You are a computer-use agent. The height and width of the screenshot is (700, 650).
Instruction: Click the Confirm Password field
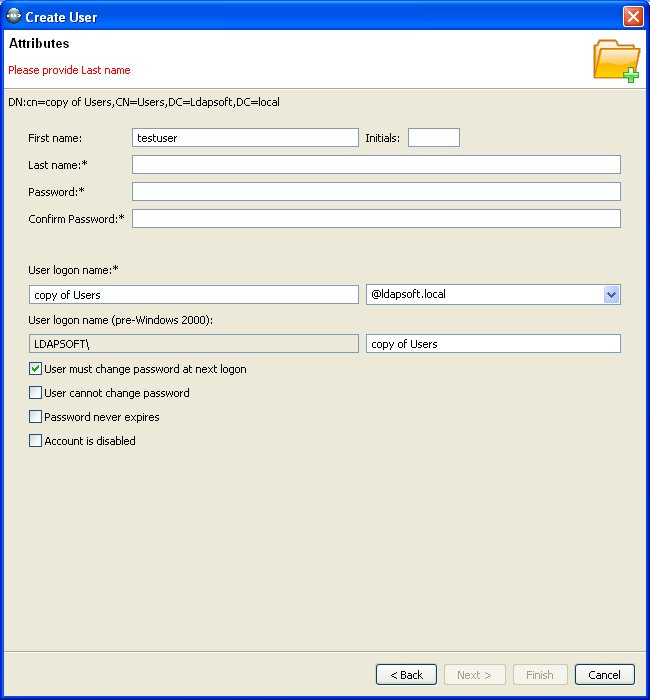pos(376,219)
